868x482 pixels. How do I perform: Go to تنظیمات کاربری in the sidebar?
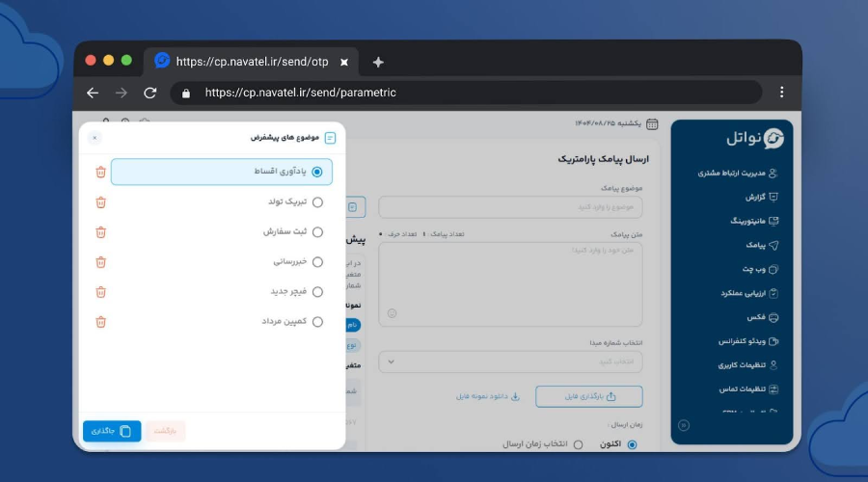747,365
